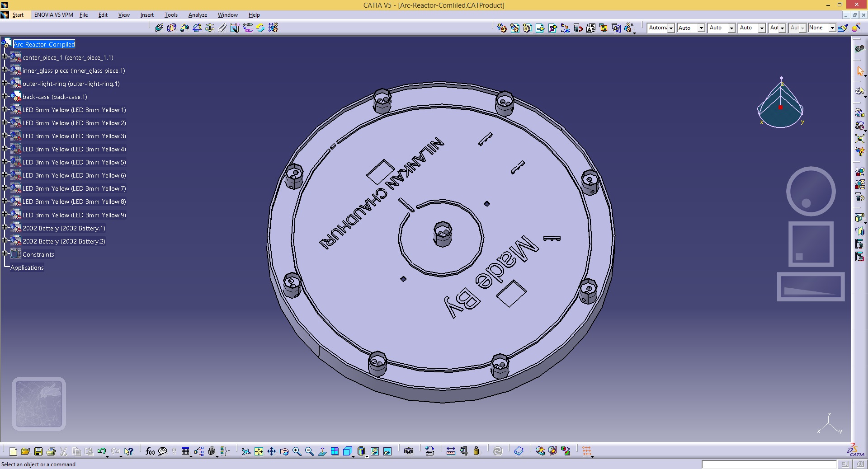This screenshot has width=868, height=469.
Task: Click the Fly mode airplane icon
Action: tap(246, 451)
